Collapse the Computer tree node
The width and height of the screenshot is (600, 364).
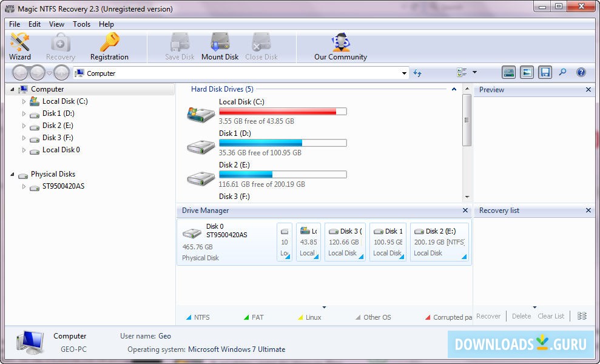[12, 90]
